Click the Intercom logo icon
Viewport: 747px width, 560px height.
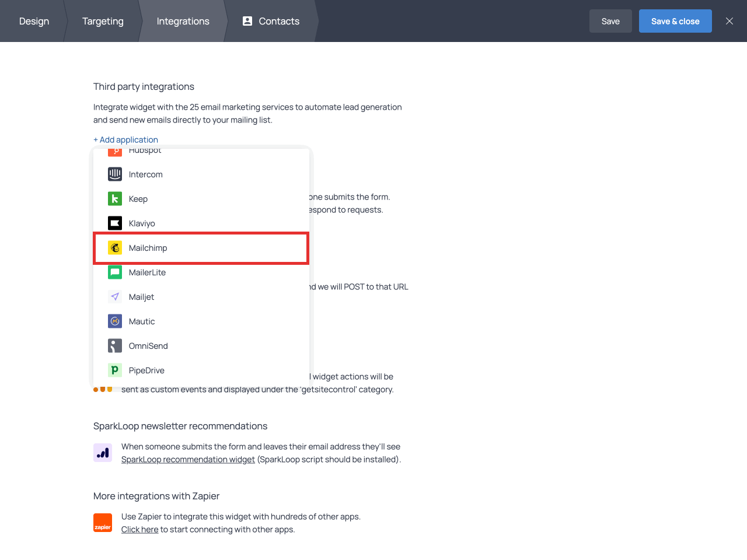115,174
